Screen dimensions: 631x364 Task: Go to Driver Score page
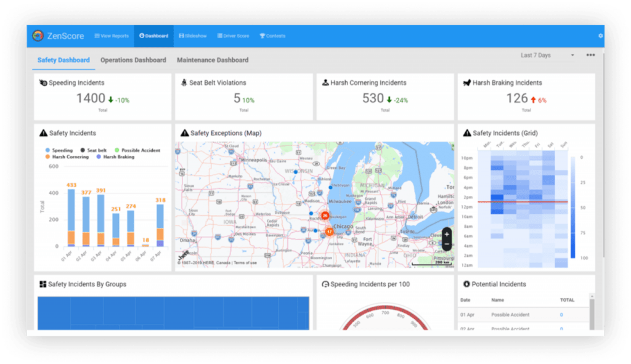click(x=233, y=36)
